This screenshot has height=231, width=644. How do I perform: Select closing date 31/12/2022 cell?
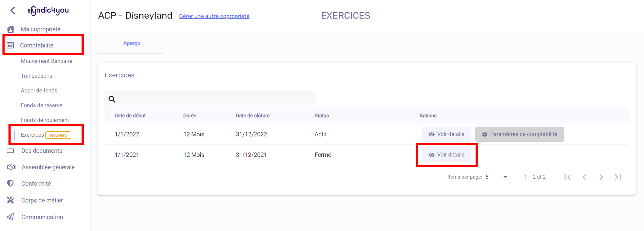(x=251, y=134)
